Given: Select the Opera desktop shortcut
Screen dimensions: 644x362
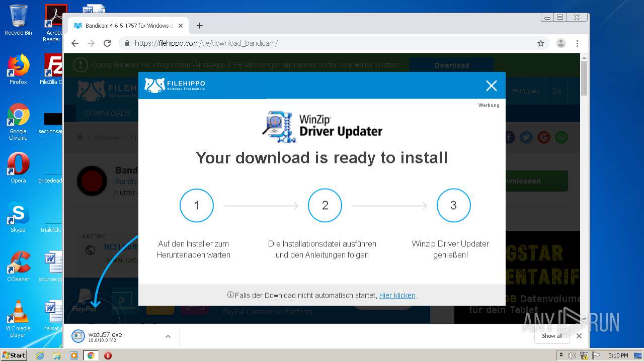Looking at the screenshot, I should 18,168.
